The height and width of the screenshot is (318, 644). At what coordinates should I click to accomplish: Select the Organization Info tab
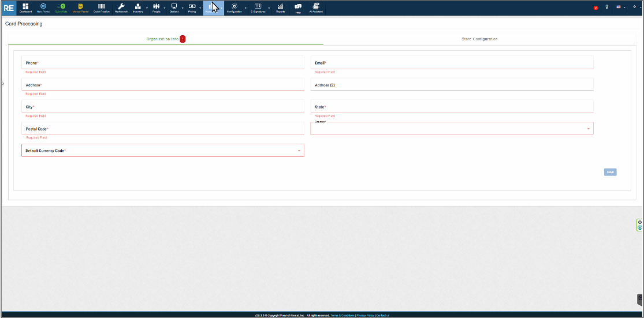click(163, 39)
